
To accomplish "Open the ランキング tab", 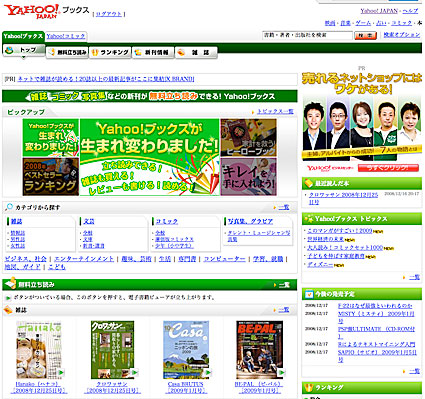I will pos(110,53).
